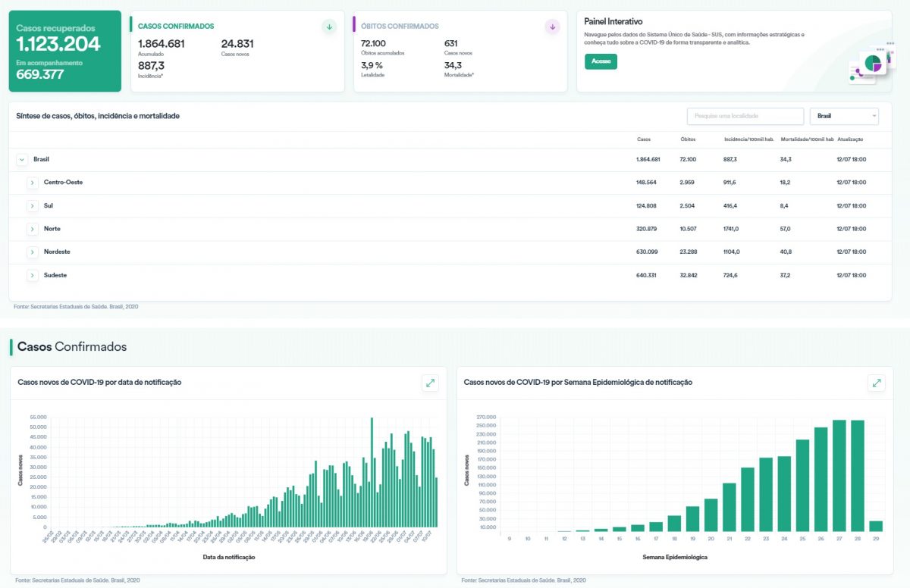Click Centro-Oeste deaths value 2.959
Screen dimensions: 910x588
(x=688, y=183)
